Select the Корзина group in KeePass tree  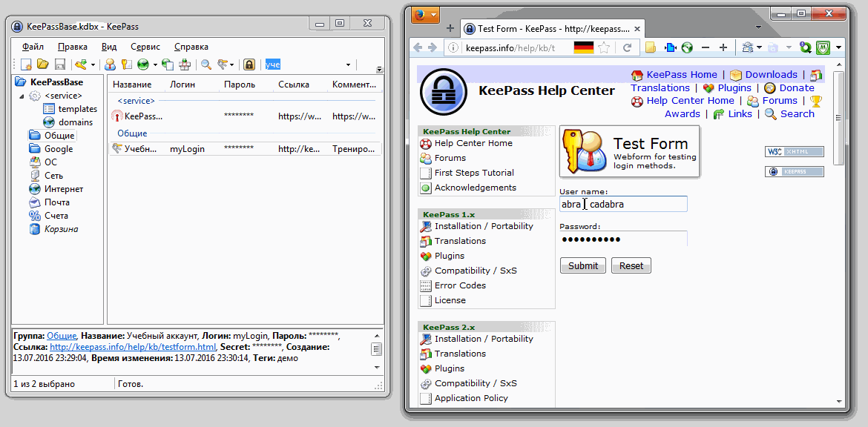[x=61, y=229]
